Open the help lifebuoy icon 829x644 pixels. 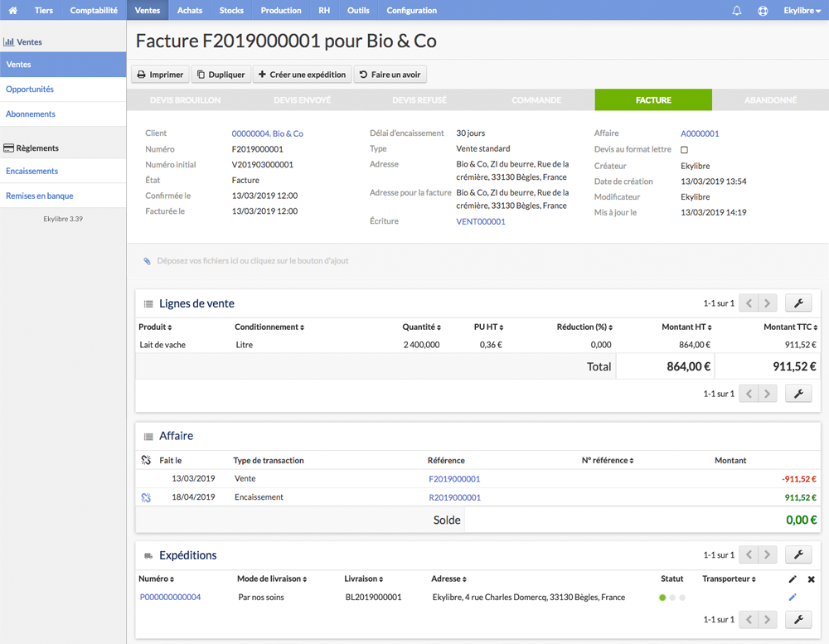(x=763, y=11)
